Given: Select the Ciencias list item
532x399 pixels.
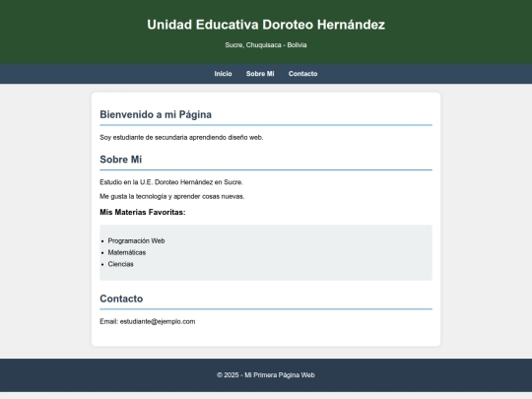Looking at the screenshot, I should [121, 264].
